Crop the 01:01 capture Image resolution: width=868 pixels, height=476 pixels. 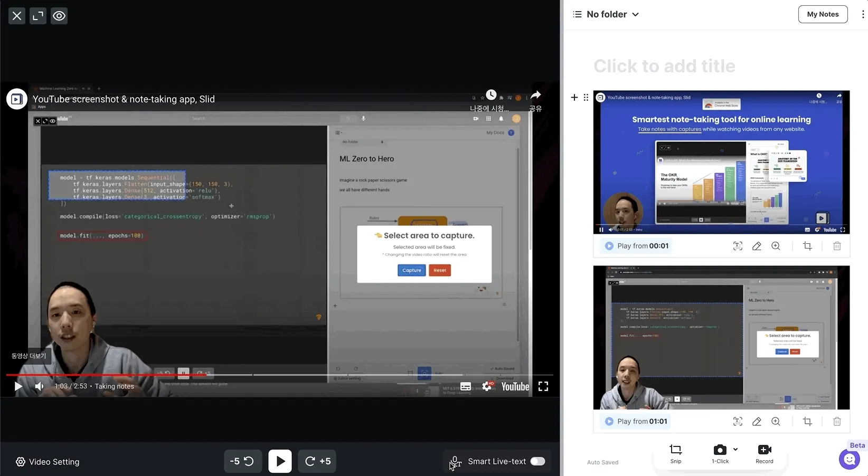(807, 421)
